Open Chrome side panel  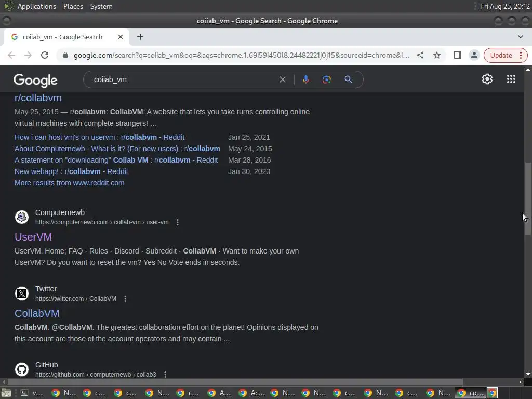[457, 55]
